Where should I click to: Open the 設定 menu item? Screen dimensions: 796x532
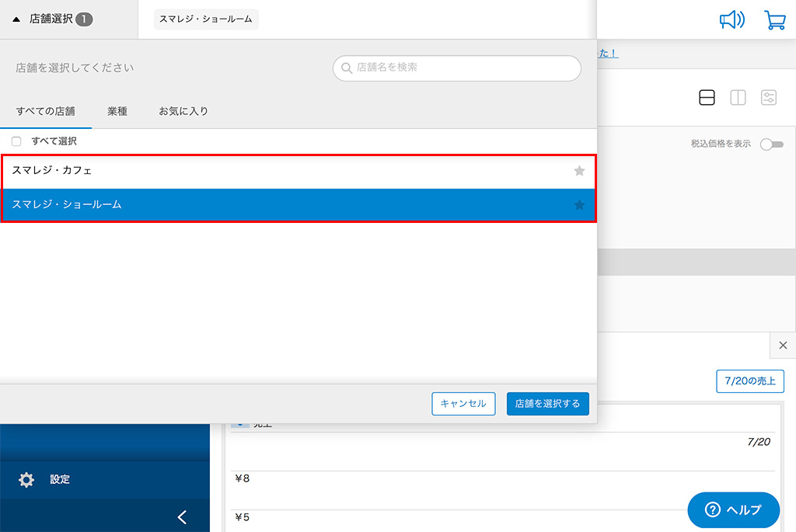[105, 480]
